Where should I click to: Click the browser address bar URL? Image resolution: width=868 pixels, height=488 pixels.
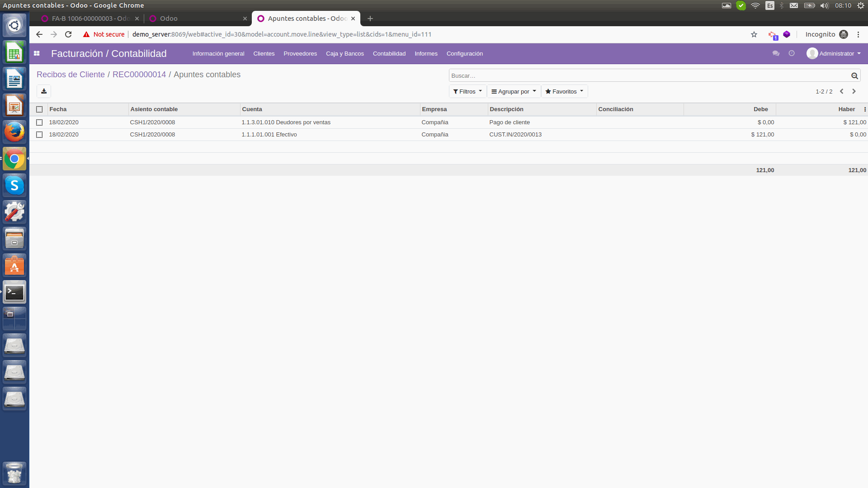(282, 34)
